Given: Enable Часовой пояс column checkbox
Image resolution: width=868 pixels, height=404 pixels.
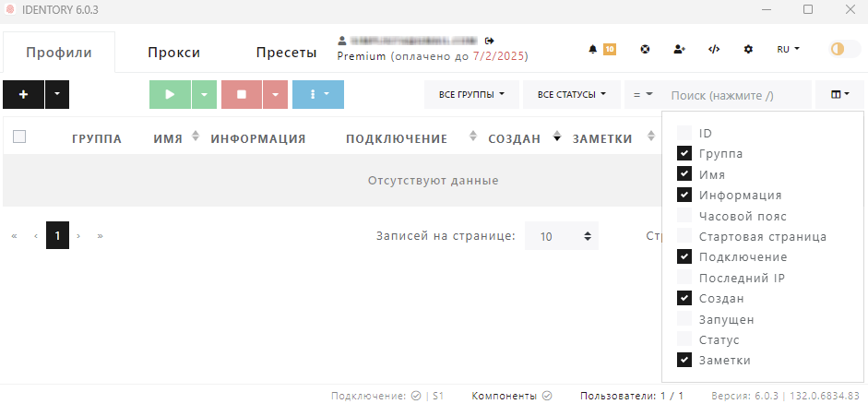Looking at the screenshot, I should point(684,215).
